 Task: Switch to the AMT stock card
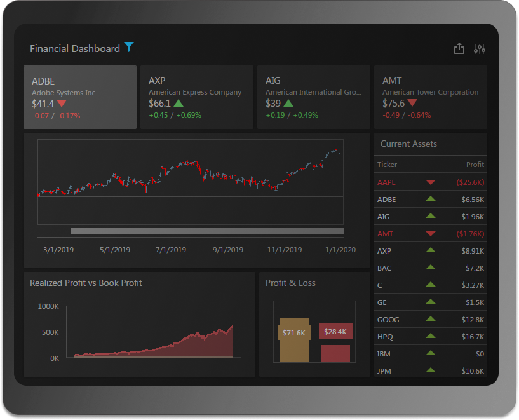coord(430,96)
